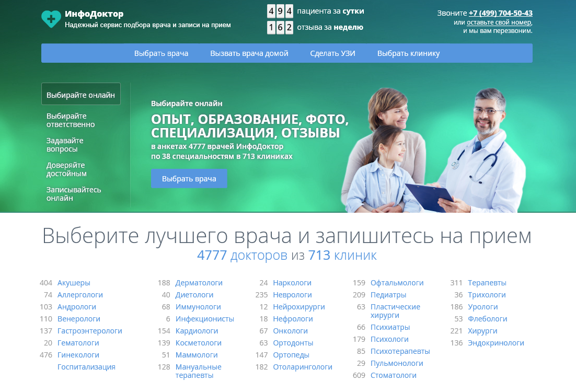
Task: Select "Сделать УЗИ" in navigation bar
Action: [332, 53]
